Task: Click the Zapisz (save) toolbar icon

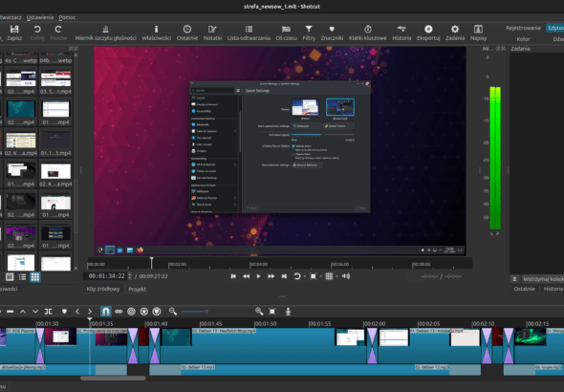Action: (14, 33)
